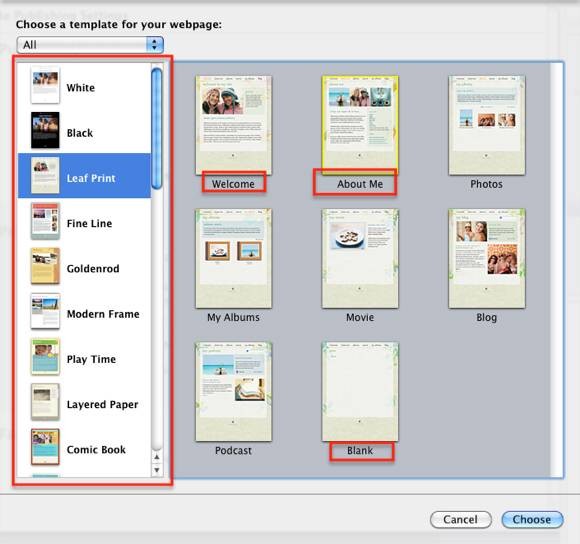
Task: Click the theme list scroll down arrow
Action: click(x=157, y=470)
